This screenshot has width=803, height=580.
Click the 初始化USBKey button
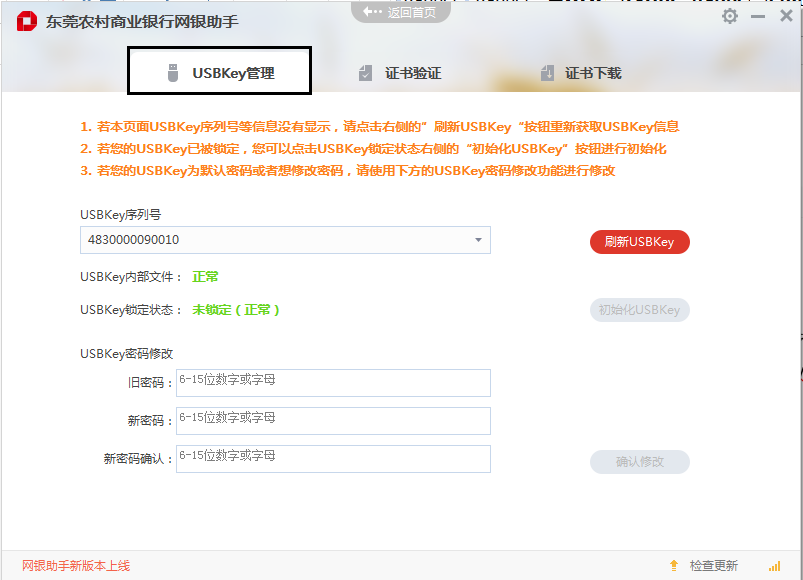(639, 310)
